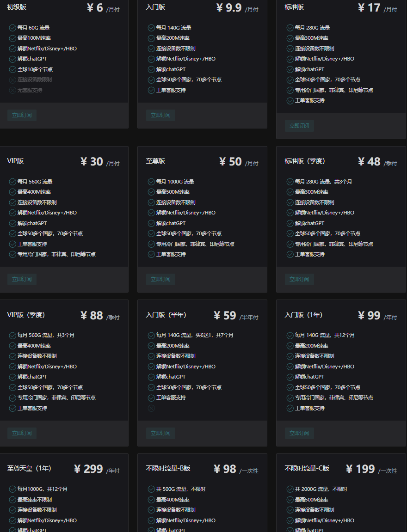Click the ¥98 price on 不限时流量-B版
Screen dimensions: 407x532
click(x=225, y=469)
